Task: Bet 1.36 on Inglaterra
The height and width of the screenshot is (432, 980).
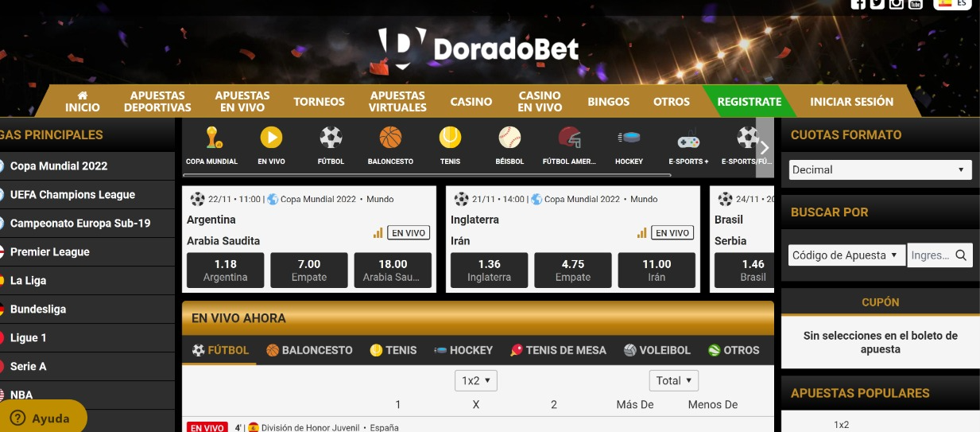Action: point(490,270)
